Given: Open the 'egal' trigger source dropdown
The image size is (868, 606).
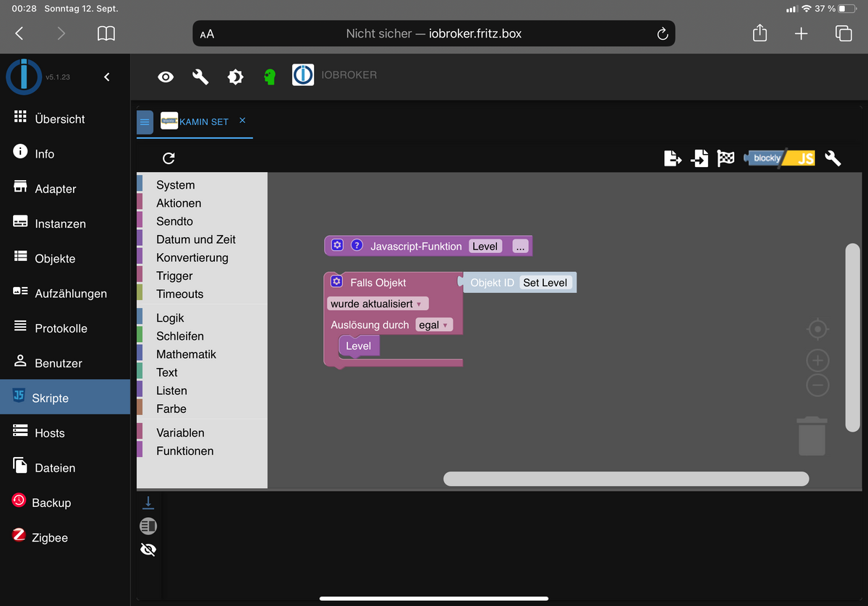Looking at the screenshot, I should [x=434, y=325].
